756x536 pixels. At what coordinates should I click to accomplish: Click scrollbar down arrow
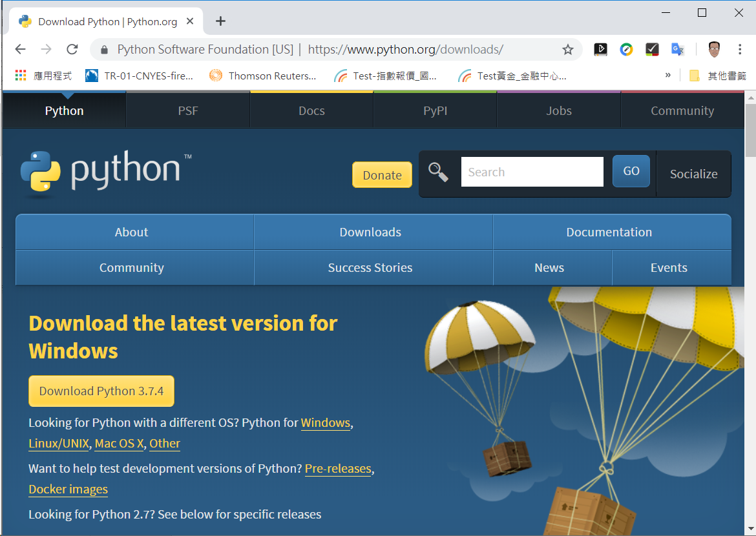coord(751,530)
